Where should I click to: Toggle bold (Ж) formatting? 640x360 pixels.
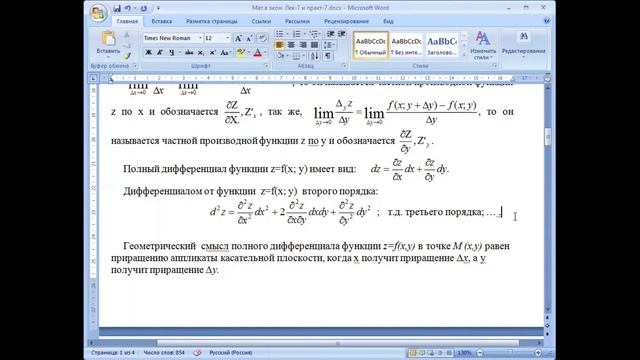[149, 52]
